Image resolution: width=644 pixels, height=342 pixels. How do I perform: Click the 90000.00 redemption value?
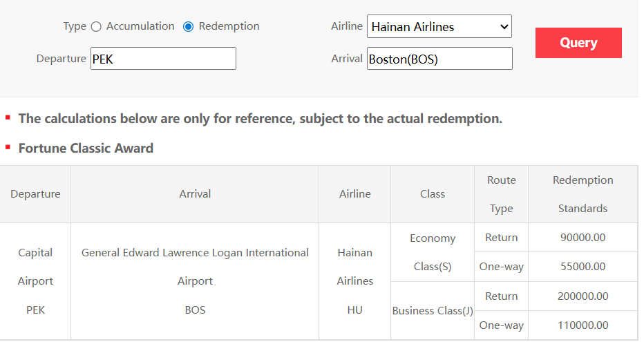[x=583, y=238]
